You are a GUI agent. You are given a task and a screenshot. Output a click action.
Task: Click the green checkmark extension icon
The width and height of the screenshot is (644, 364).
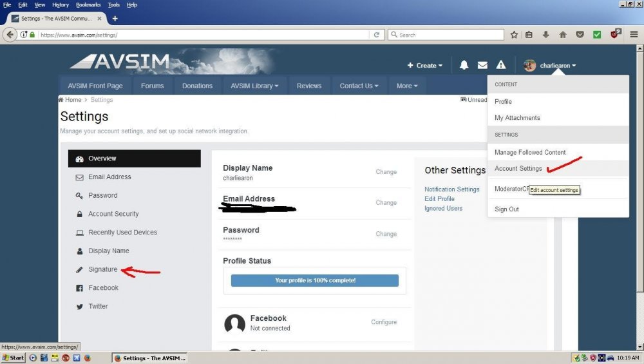597,35
